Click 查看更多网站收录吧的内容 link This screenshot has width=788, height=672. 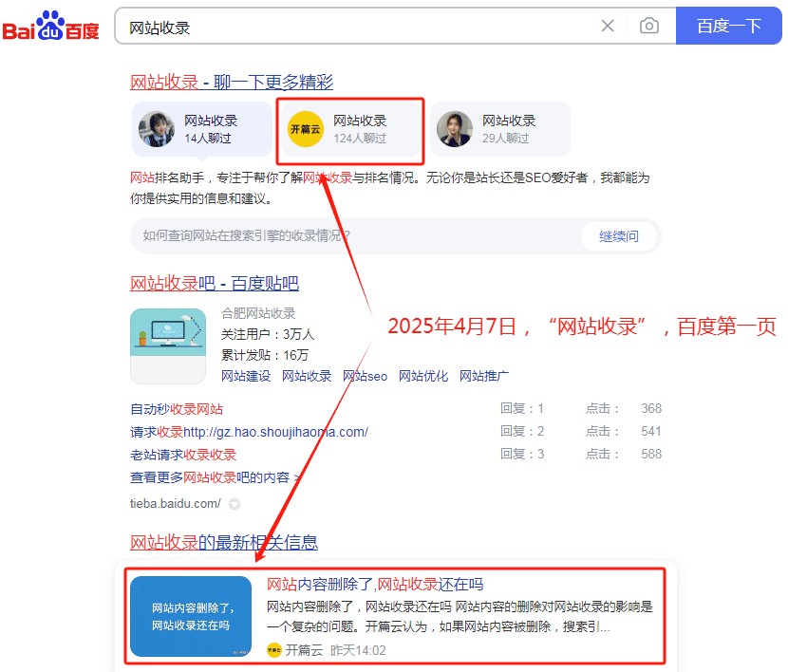point(216,477)
